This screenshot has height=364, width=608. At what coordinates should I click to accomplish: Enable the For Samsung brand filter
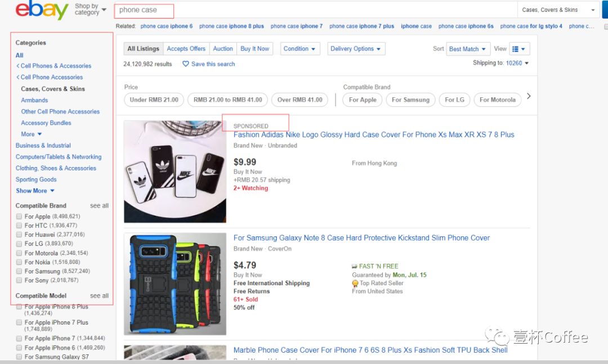tap(19, 271)
